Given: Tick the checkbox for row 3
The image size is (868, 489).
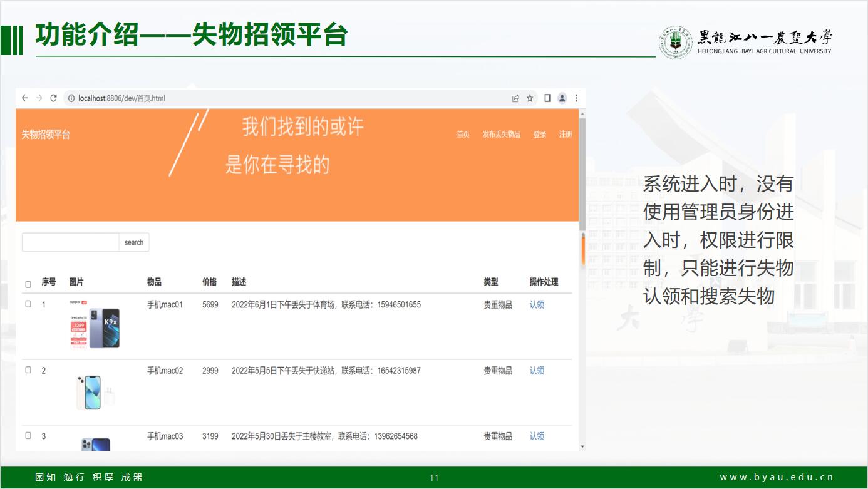Looking at the screenshot, I should click(28, 436).
